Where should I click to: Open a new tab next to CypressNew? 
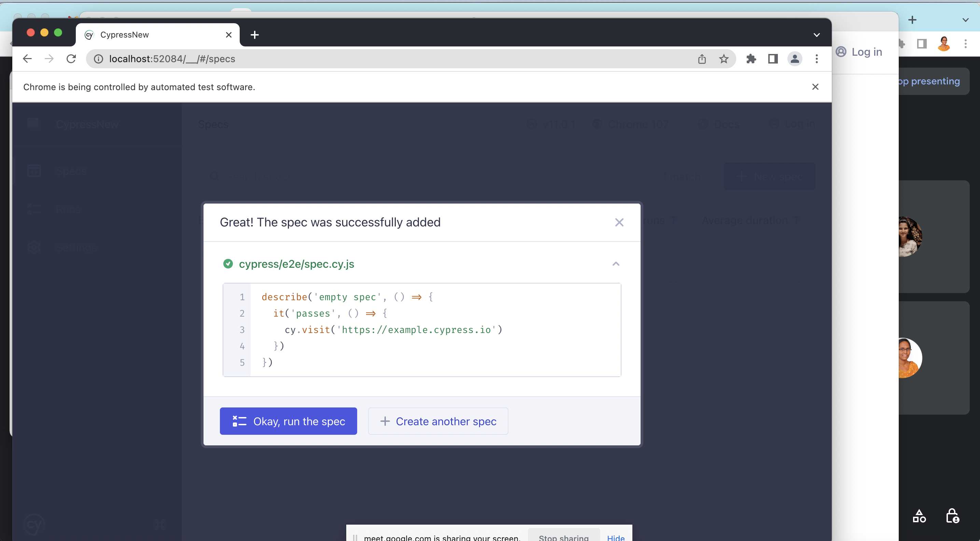(254, 35)
